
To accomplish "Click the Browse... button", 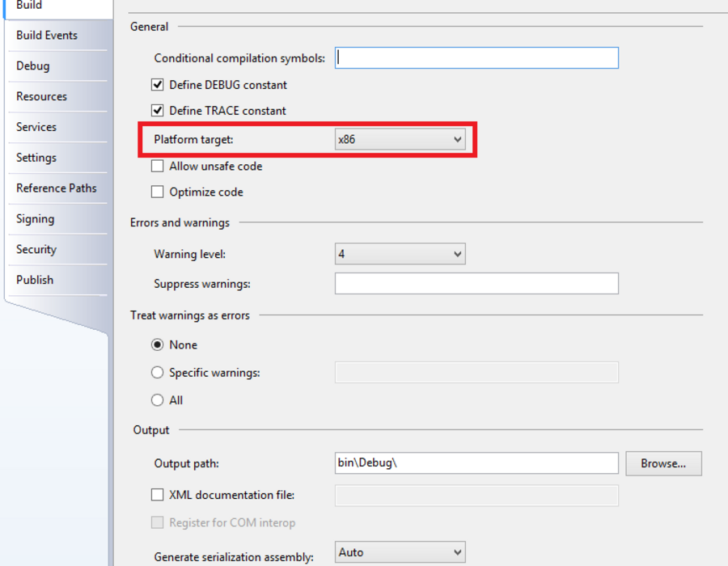I will point(663,463).
